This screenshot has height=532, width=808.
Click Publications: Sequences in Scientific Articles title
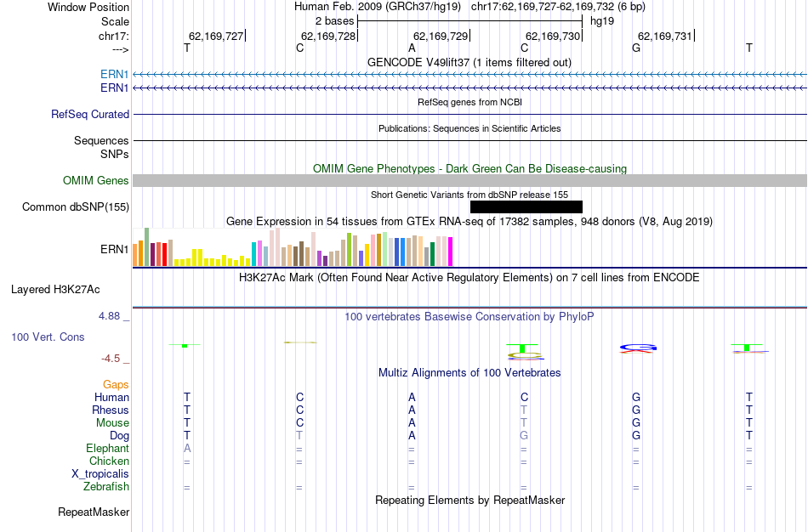(469, 128)
